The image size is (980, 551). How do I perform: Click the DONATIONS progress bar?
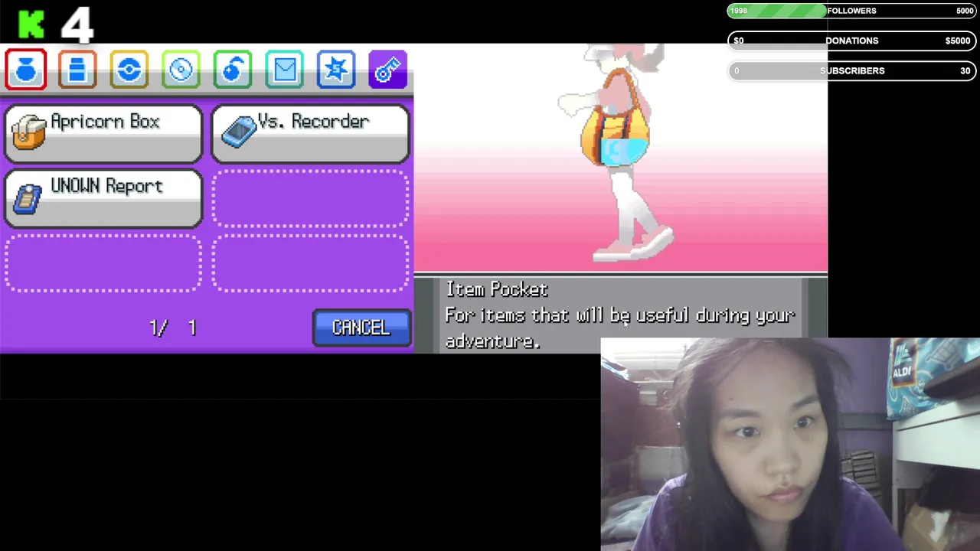[851, 41]
